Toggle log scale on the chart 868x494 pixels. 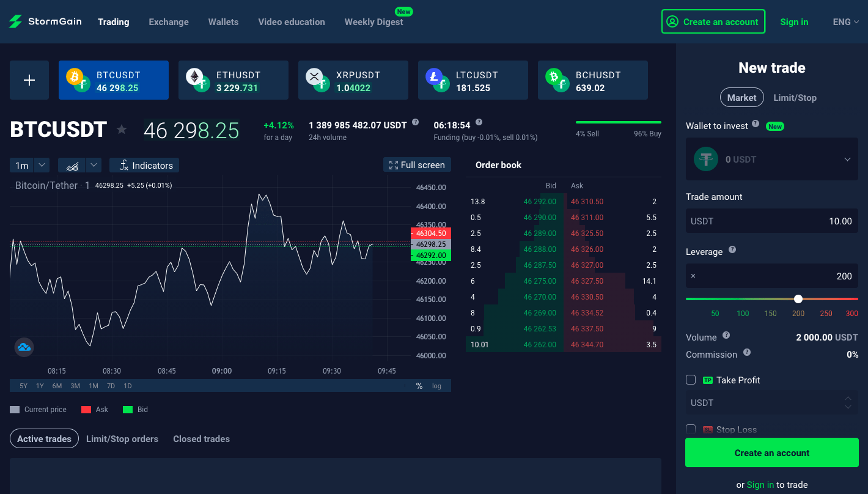436,386
